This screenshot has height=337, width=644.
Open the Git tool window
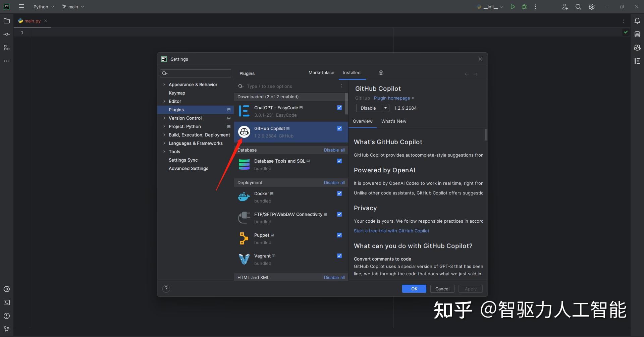(x=6, y=329)
